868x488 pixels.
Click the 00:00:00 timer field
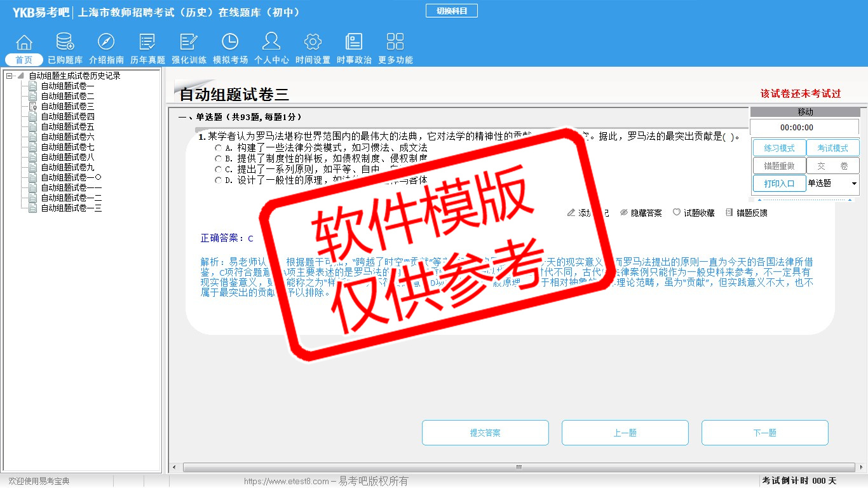pyautogui.click(x=804, y=127)
